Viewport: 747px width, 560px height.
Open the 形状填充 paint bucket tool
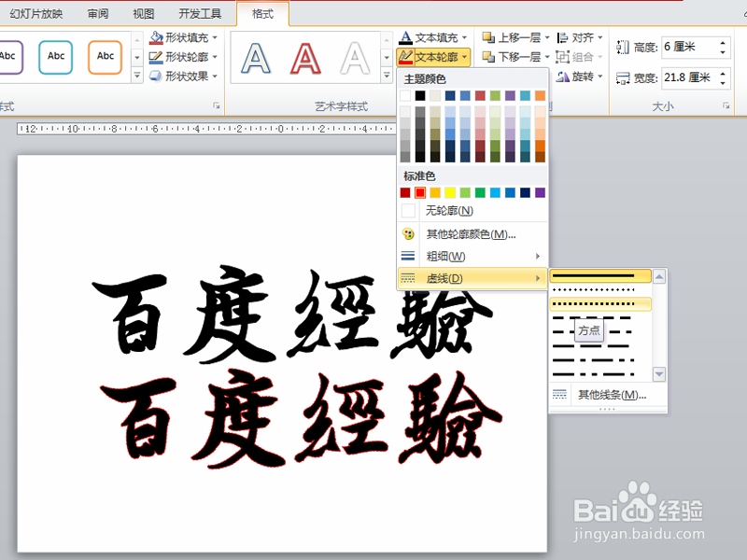click(156, 37)
